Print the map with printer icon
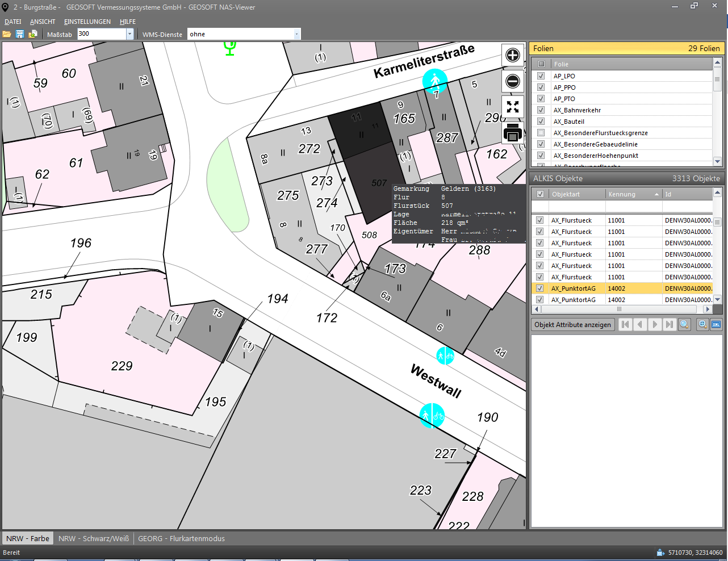This screenshot has width=728, height=561. (513, 133)
